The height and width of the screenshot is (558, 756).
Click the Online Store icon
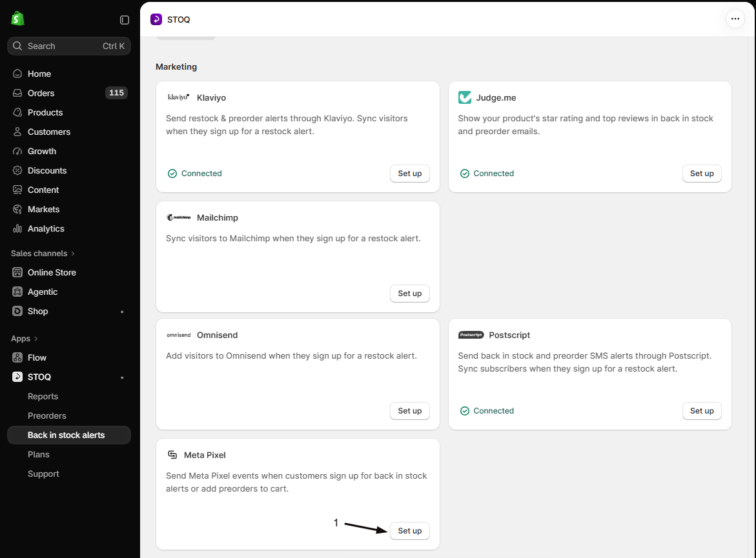click(x=17, y=272)
